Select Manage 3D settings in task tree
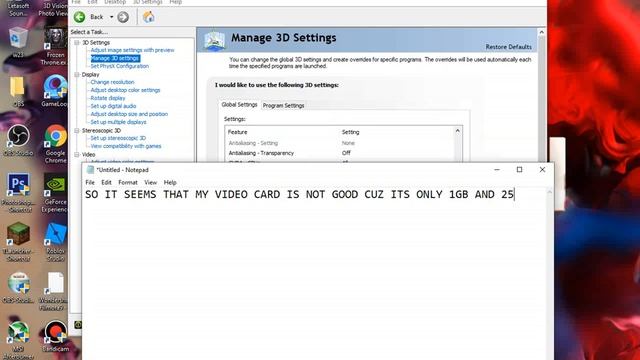640x360 pixels. [115, 58]
